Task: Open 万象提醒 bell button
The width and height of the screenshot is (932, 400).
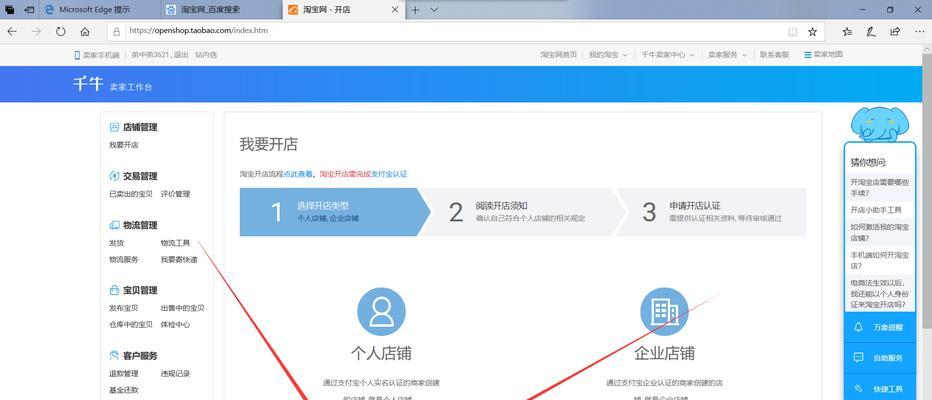Action: click(880, 327)
